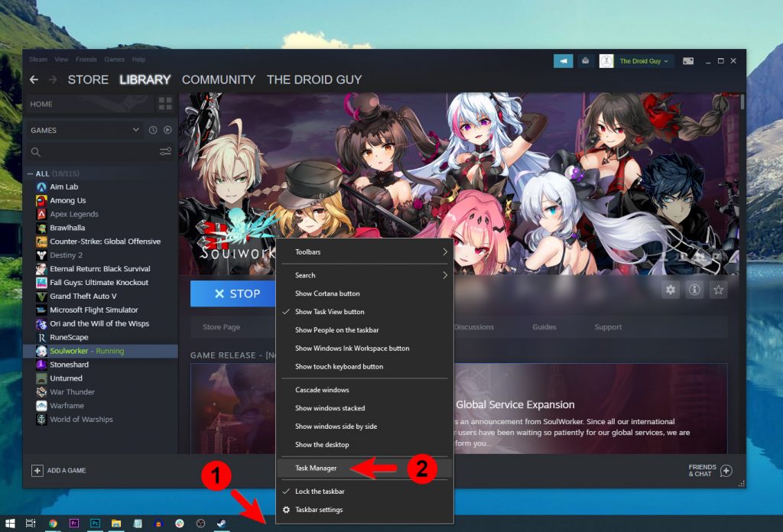Choose Cascade windows
The height and width of the screenshot is (532, 783).
click(365, 390)
